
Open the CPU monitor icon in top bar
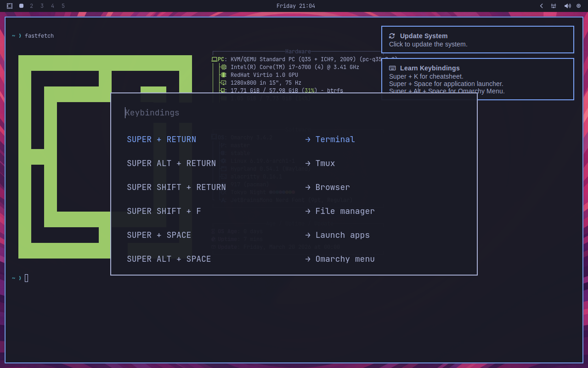[578, 6]
